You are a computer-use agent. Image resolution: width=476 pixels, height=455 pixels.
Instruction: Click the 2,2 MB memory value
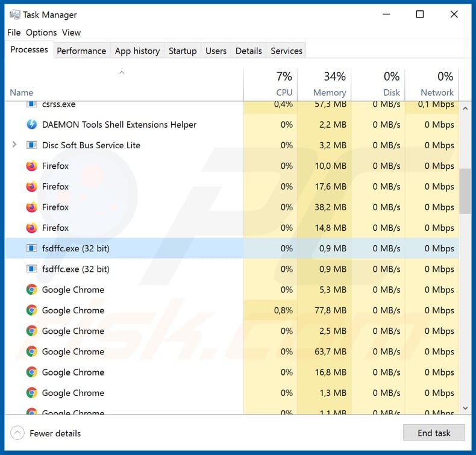pyautogui.click(x=333, y=125)
